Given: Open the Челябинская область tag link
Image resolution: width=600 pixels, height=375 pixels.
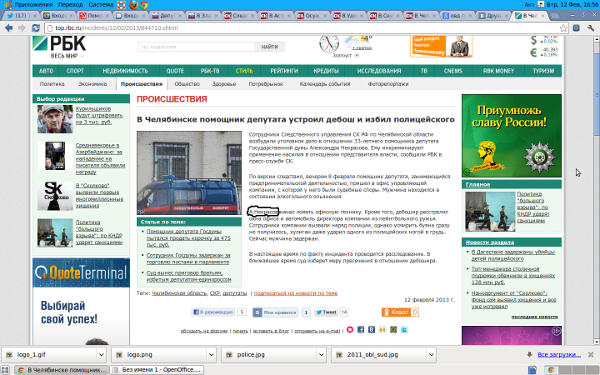Looking at the screenshot, I should click(179, 293).
